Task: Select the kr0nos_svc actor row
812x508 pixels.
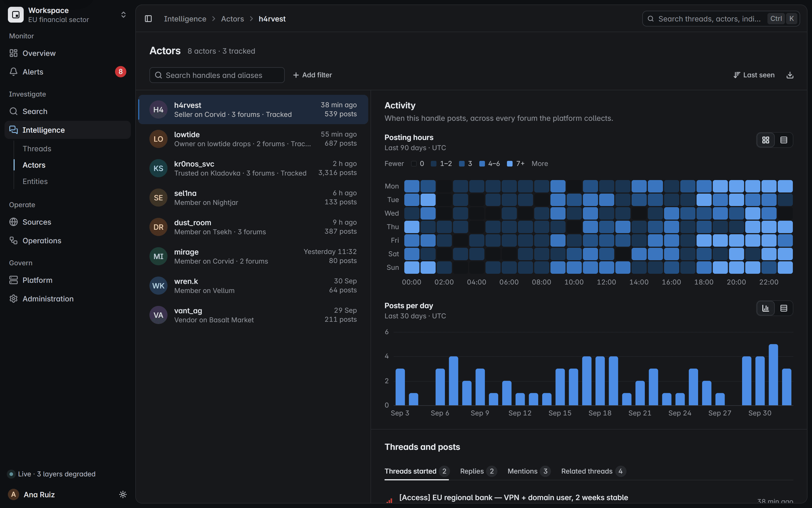Action: 253,168
